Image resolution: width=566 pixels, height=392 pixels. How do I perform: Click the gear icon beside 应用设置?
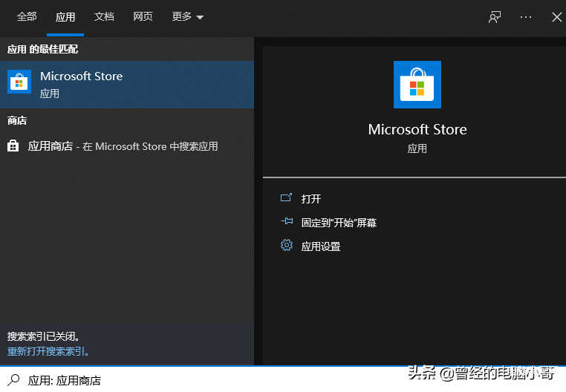pyautogui.click(x=287, y=246)
